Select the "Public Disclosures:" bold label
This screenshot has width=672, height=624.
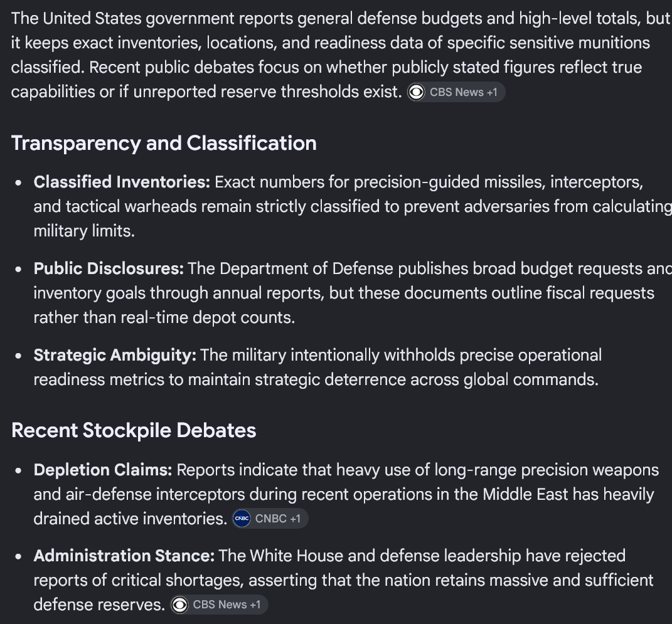(x=109, y=268)
